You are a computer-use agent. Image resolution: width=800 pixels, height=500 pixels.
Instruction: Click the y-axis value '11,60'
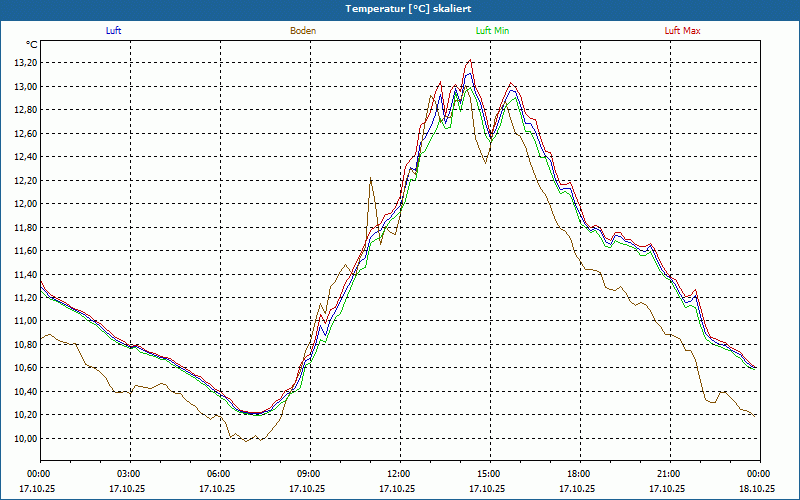click(x=27, y=251)
